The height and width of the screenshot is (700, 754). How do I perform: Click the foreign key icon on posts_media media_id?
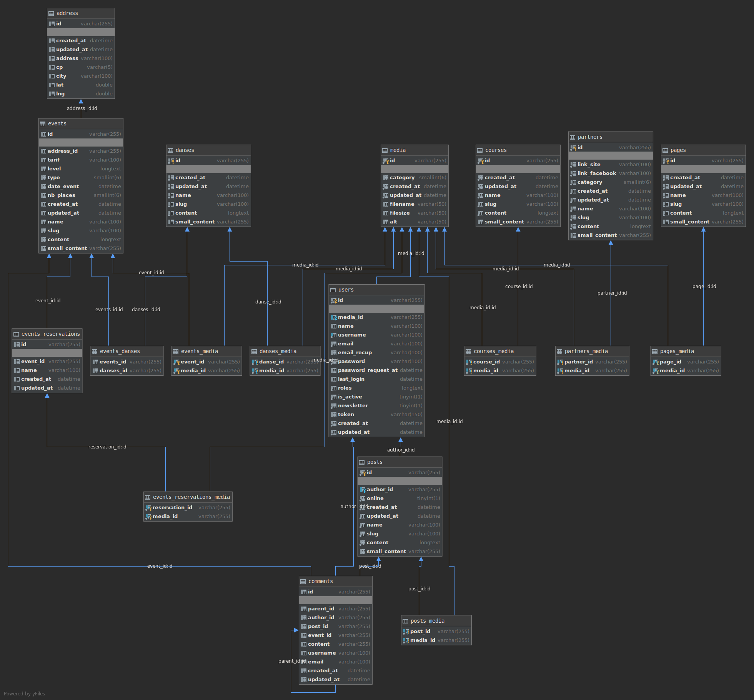pos(406,640)
